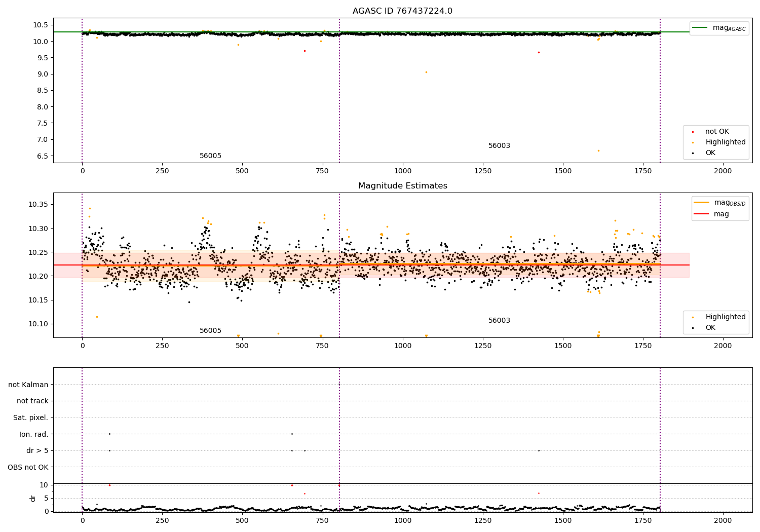Click the "not track" axis label
The width and height of the screenshot is (760, 532).
32,401
